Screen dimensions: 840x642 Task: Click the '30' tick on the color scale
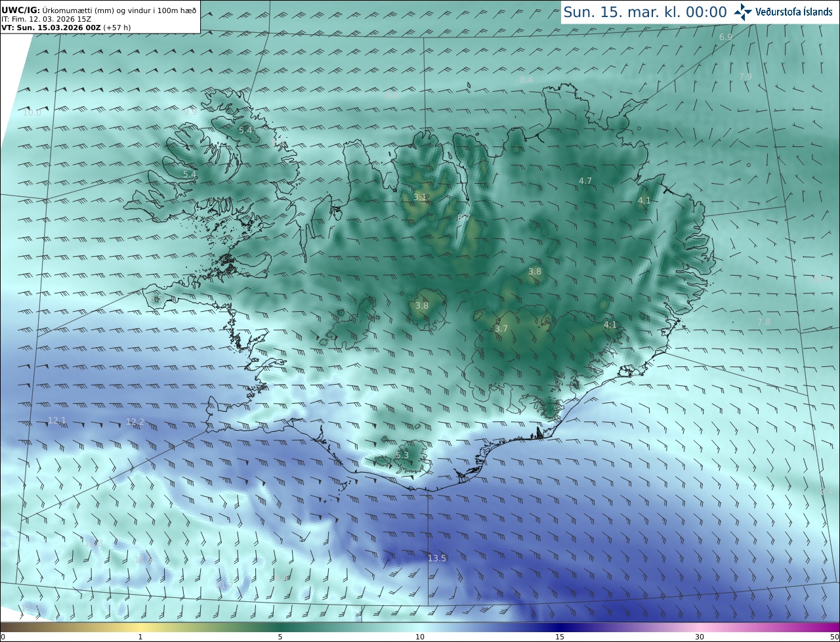tap(700, 637)
